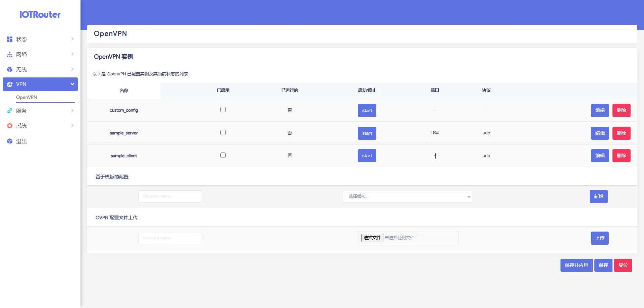Enable the sample_server instance checkbox
Image resolution: width=644 pixels, height=308 pixels.
[x=223, y=132]
